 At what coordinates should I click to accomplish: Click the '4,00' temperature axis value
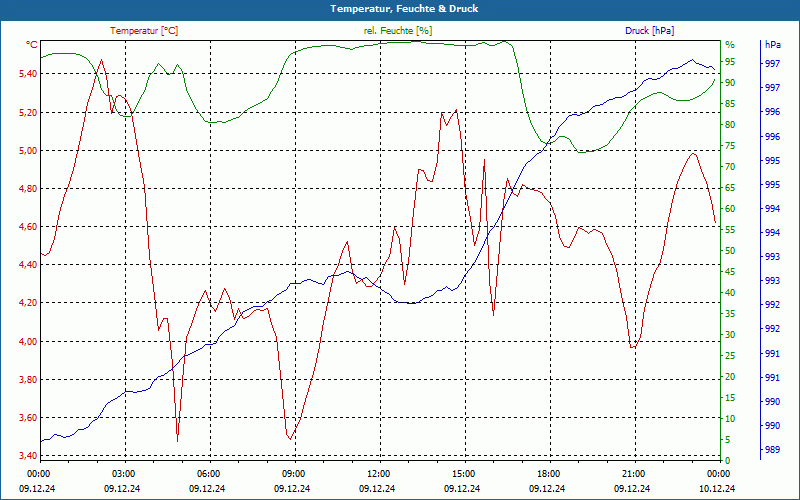point(28,341)
